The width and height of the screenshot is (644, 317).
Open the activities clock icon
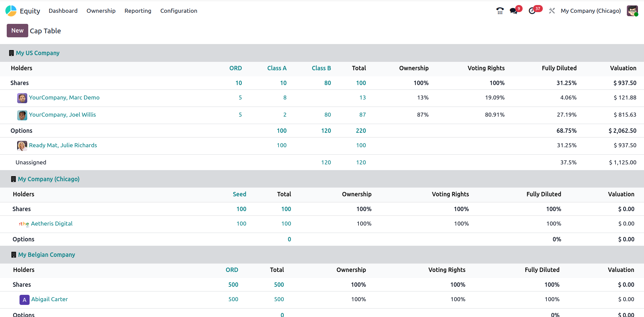coord(532,11)
